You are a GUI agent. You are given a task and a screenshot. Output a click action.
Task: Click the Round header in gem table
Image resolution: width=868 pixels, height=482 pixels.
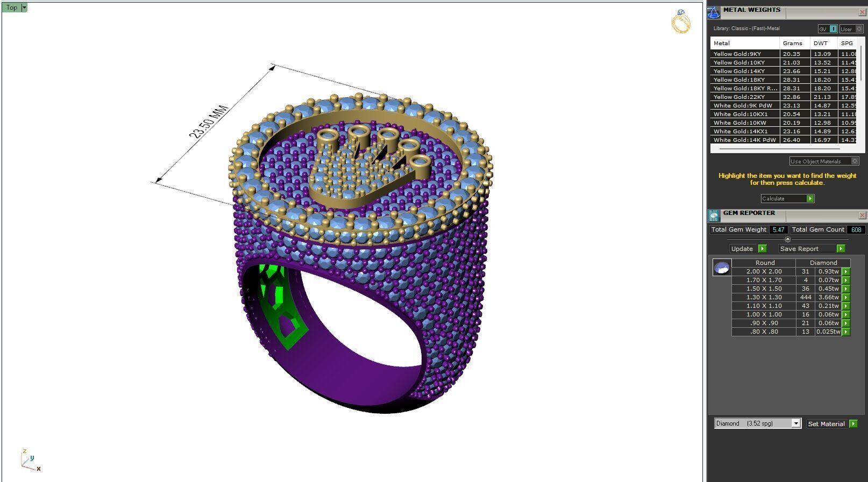tap(765, 263)
